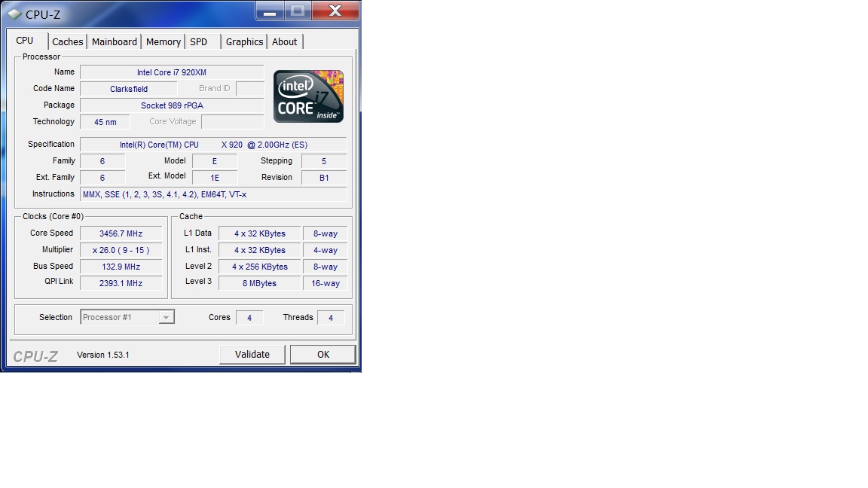Viewport: 868px width, 488px height.
Task: Click the Family value field
Action: pos(102,162)
